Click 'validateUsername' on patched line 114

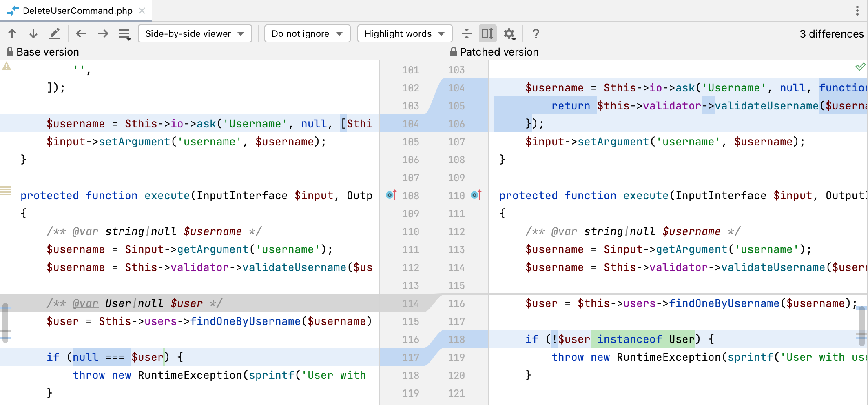(x=773, y=267)
